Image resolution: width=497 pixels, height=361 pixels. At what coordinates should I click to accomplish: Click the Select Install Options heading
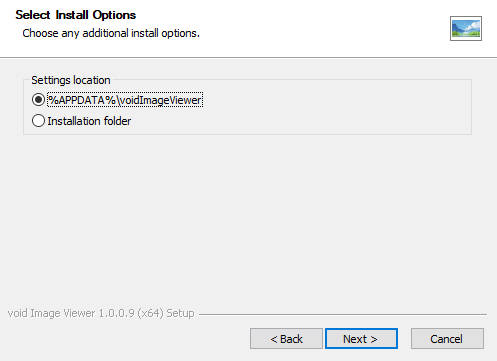76,15
